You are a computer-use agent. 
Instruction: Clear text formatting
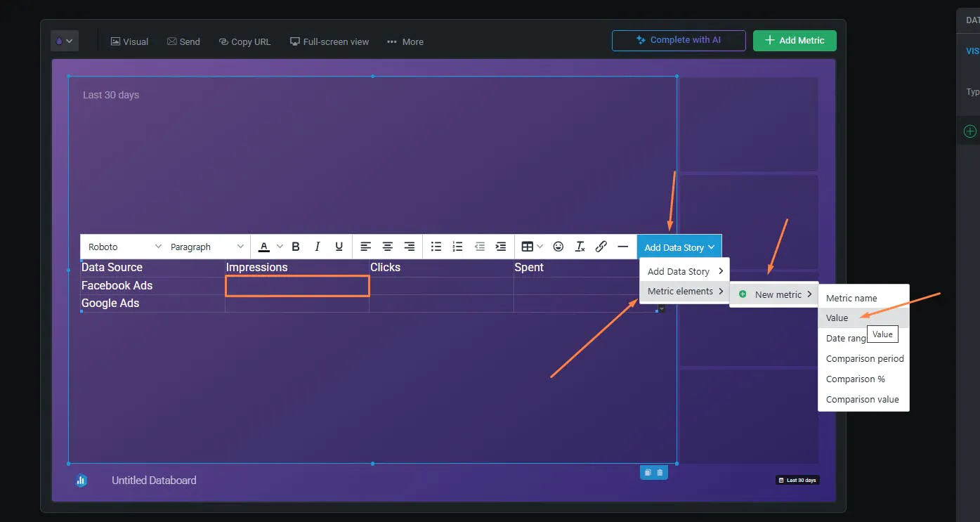click(x=580, y=247)
